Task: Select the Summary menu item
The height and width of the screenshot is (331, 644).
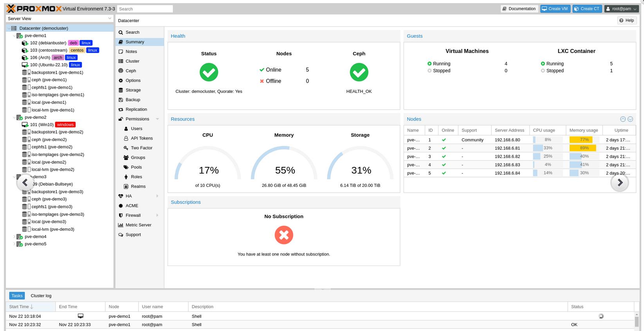Action: (x=139, y=42)
